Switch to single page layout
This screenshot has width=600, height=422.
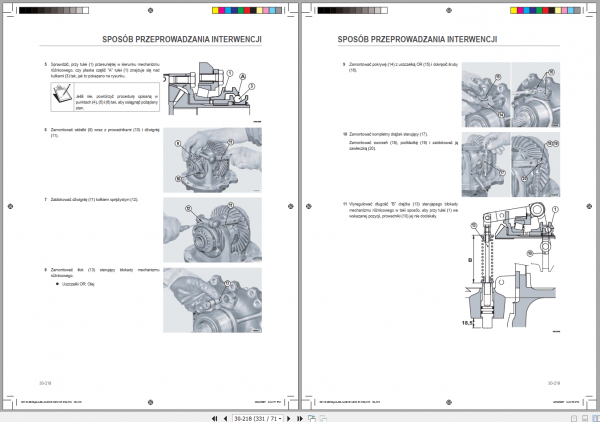(x=574, y=419)
